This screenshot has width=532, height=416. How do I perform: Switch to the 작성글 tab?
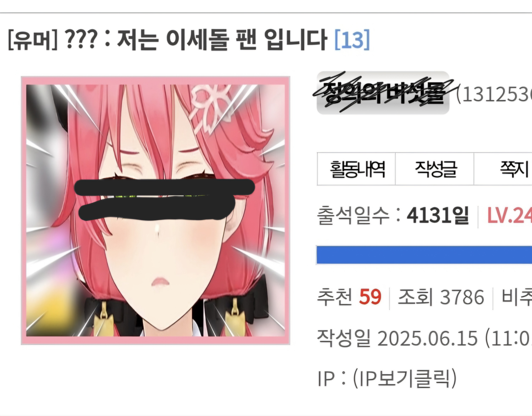[435, 169]
